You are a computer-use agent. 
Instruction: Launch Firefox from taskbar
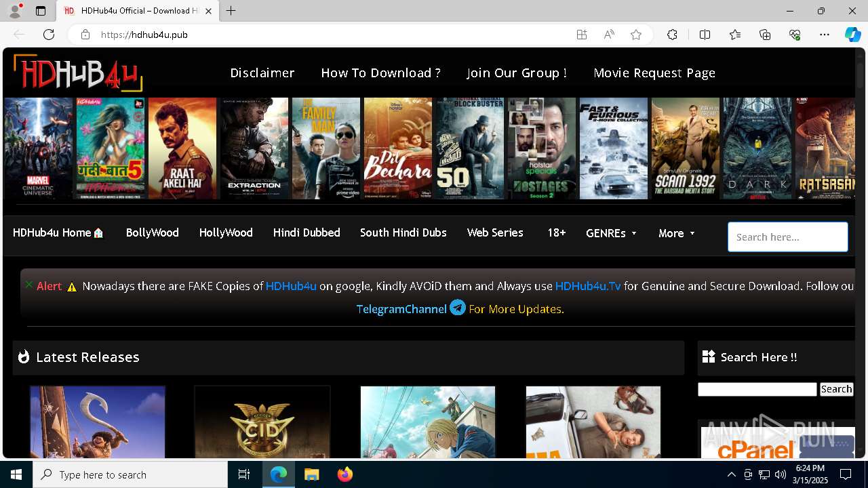(344, 474)
